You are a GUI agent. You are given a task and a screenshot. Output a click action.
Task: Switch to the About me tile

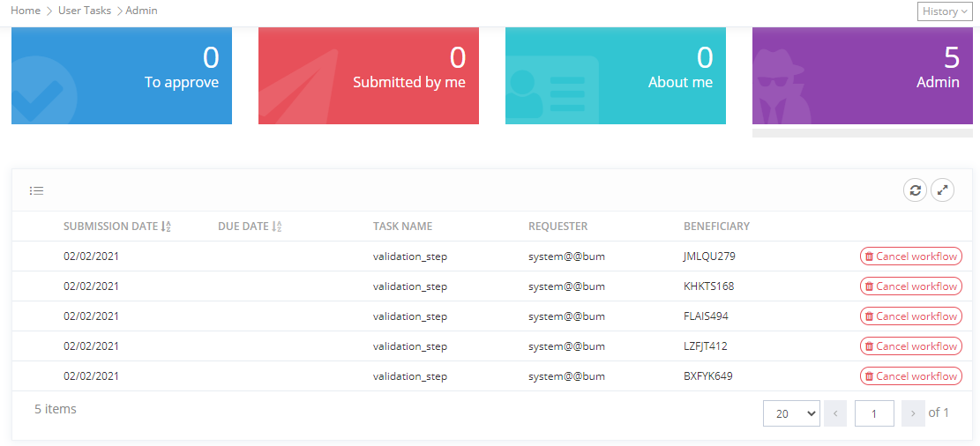coord(616,76)
